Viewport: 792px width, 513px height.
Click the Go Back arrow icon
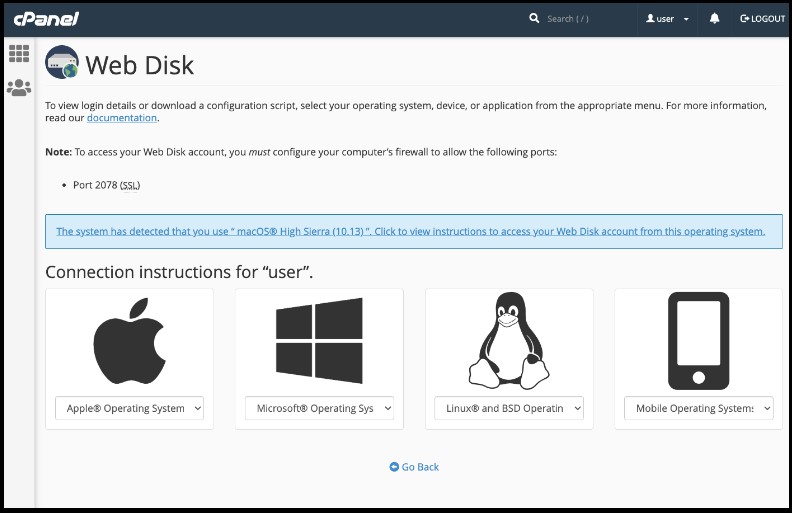tap(394, 467)
